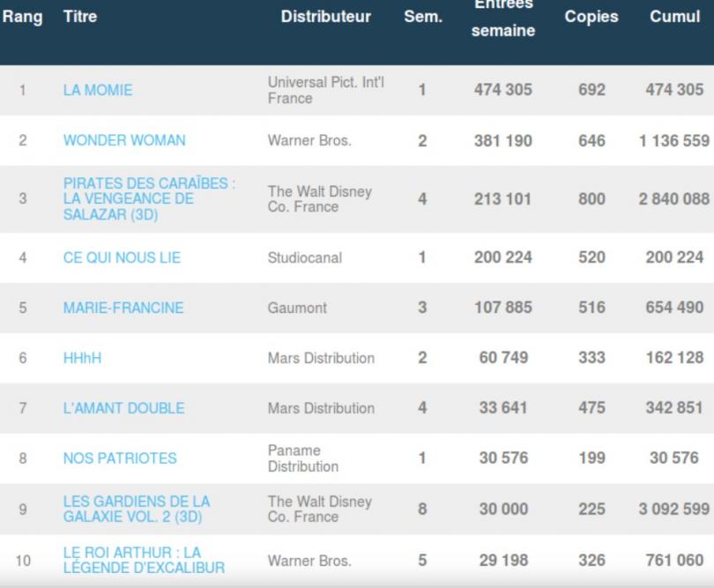Click the Paname Distribution cell
Screen dimensions: 714x588
pos(303,458)
